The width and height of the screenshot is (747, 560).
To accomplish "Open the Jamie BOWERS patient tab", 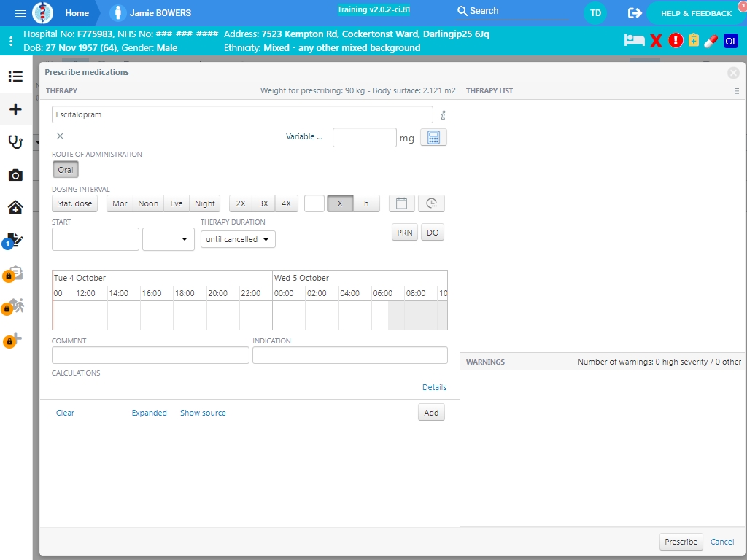I will tap(160, 13).
